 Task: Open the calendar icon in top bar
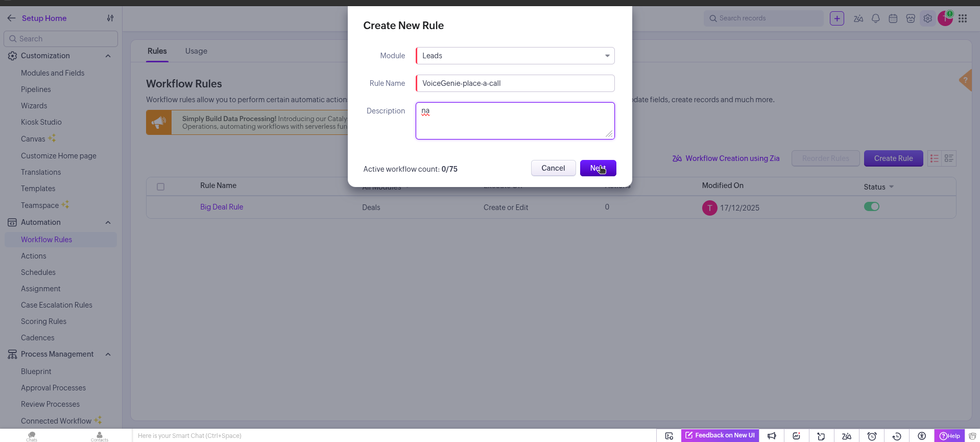coord(893,18)
